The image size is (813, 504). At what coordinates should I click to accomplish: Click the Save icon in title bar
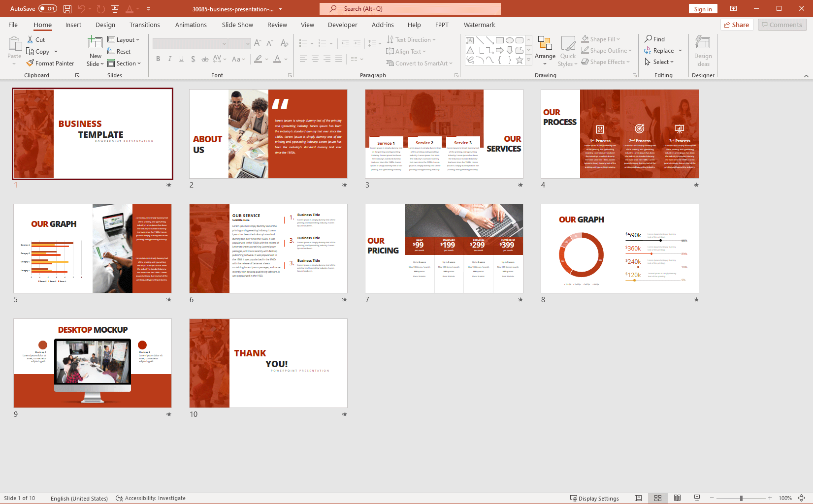tap(67, 9)
